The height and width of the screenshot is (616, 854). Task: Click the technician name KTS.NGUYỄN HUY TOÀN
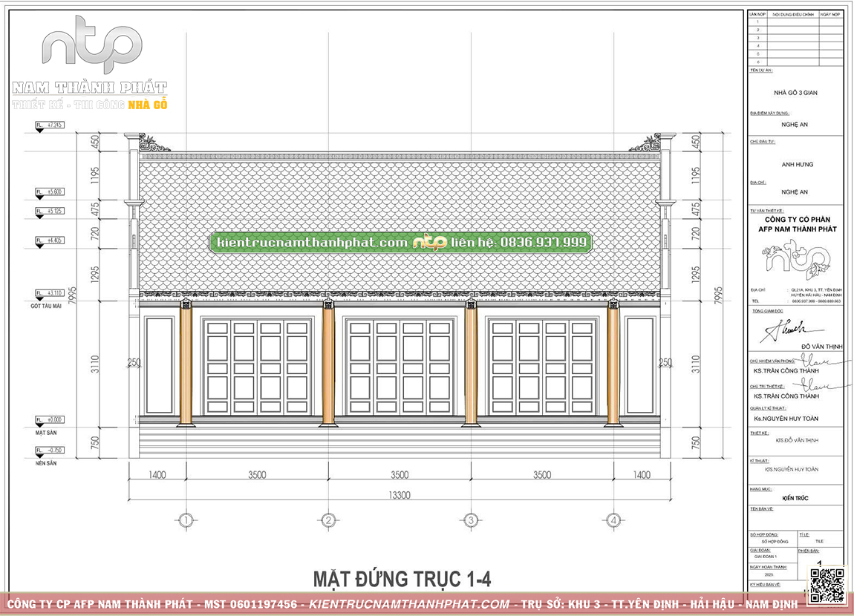[792, 469]
